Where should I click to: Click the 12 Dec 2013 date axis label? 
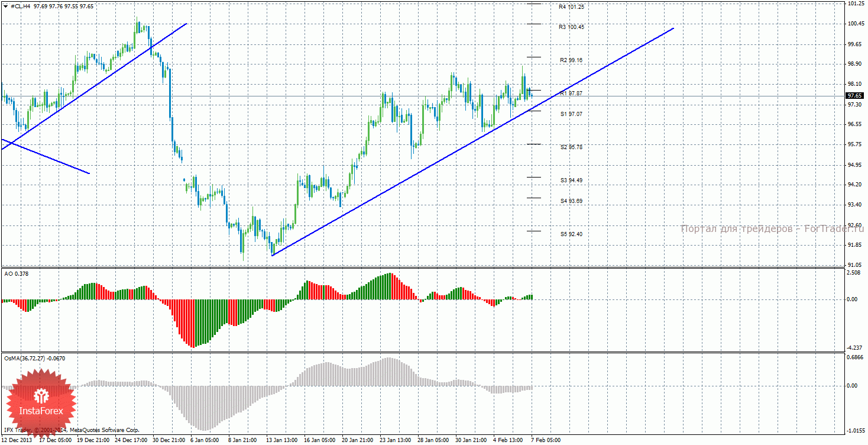[x=17, y=440]
